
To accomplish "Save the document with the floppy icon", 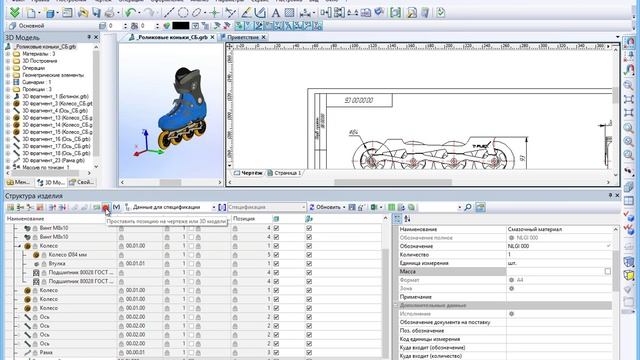I will point(96,13).
